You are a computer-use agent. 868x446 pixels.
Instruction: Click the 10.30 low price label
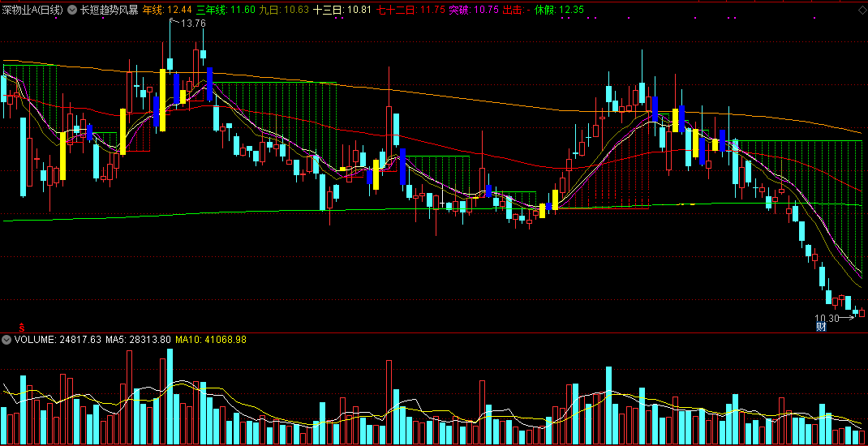[x=827, y=318]
